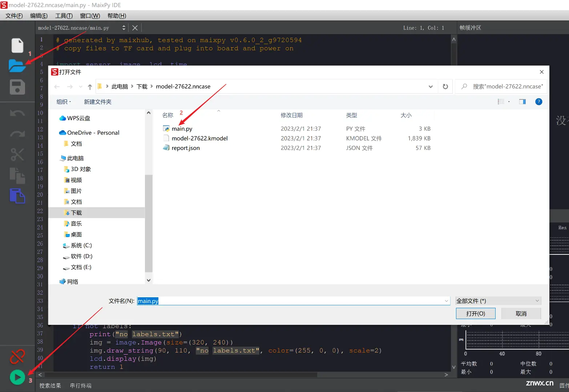Click the search model-27622.nncase field
This screenshot has height=392, width=569.
[x=501, y=86]
